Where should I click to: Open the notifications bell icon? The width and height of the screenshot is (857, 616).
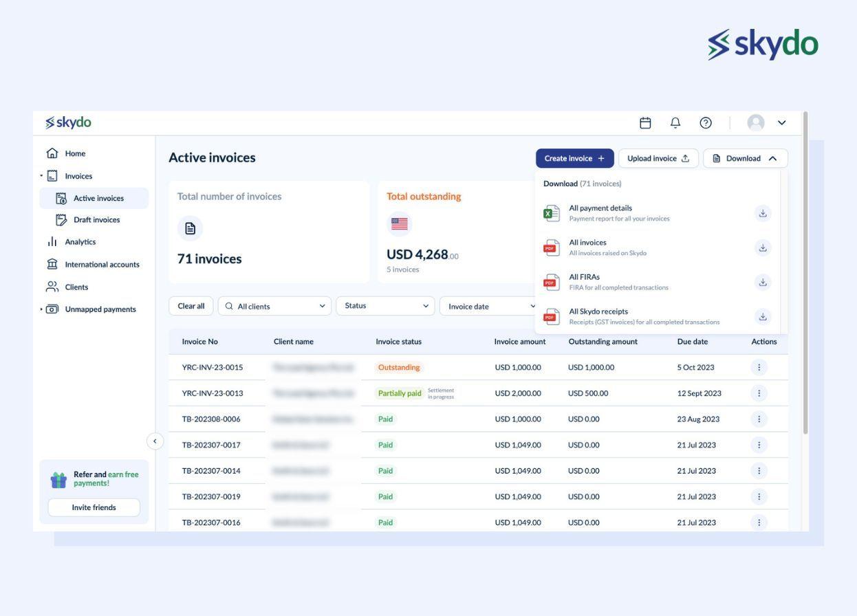coord(674,122)
